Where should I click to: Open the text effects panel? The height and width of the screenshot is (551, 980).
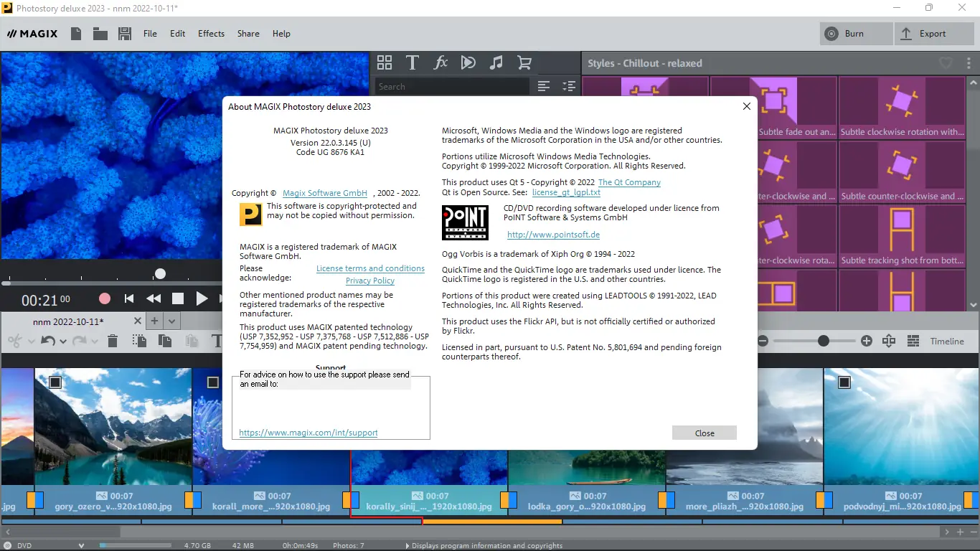point(413,62)
